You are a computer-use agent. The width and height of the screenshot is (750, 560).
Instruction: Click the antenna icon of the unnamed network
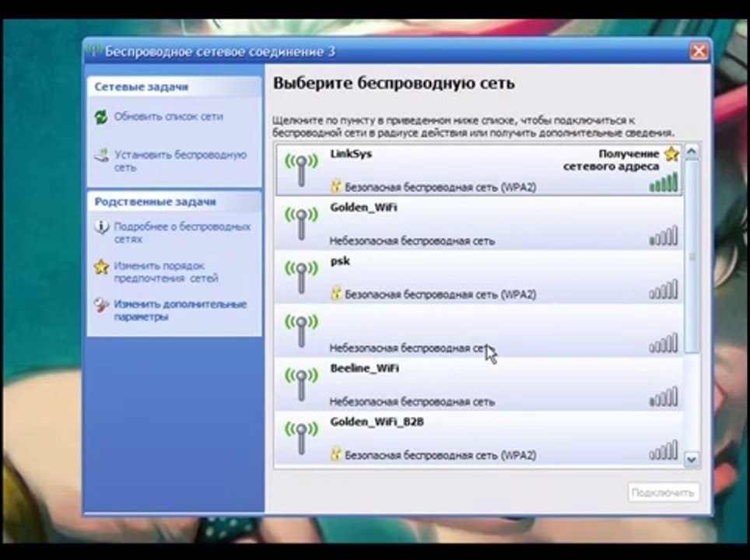pos(301,331)
